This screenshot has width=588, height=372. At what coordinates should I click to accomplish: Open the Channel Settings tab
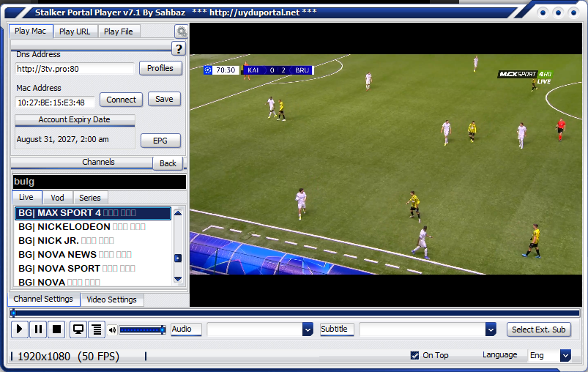point(43,299)
